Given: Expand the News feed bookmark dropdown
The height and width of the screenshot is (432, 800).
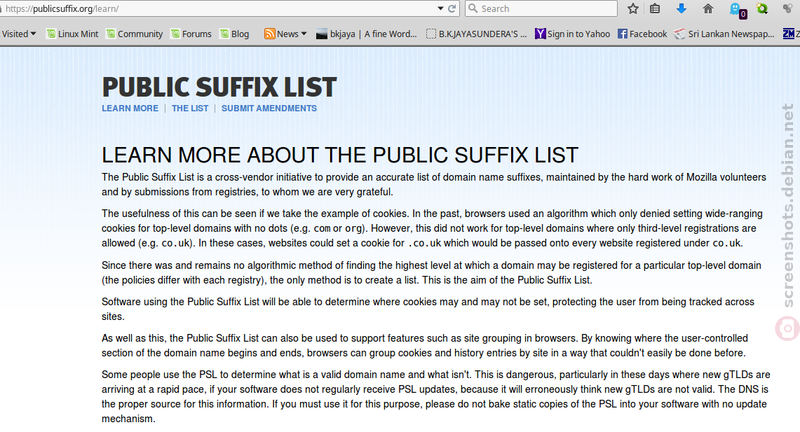Looking at the screenshot, I should click(285, 34).
